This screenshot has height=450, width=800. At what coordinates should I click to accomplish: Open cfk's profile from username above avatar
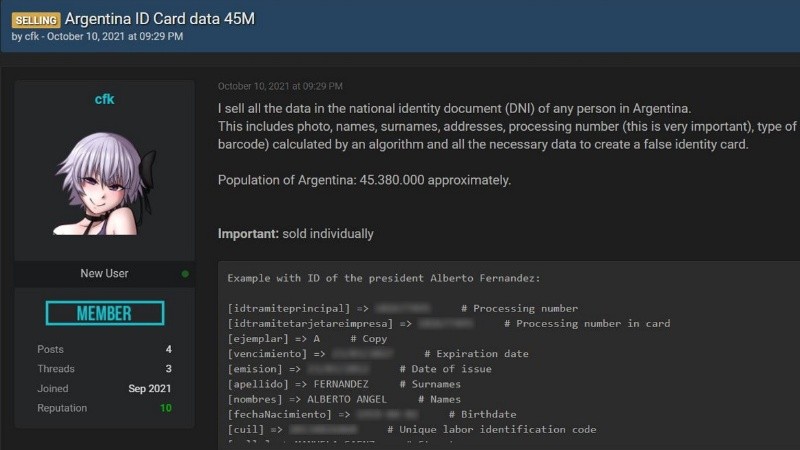click(x=104, y=99)
